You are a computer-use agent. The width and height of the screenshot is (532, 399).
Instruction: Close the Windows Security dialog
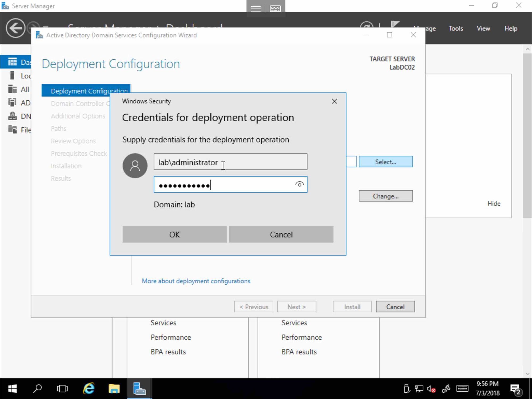(x=334, y=101)
